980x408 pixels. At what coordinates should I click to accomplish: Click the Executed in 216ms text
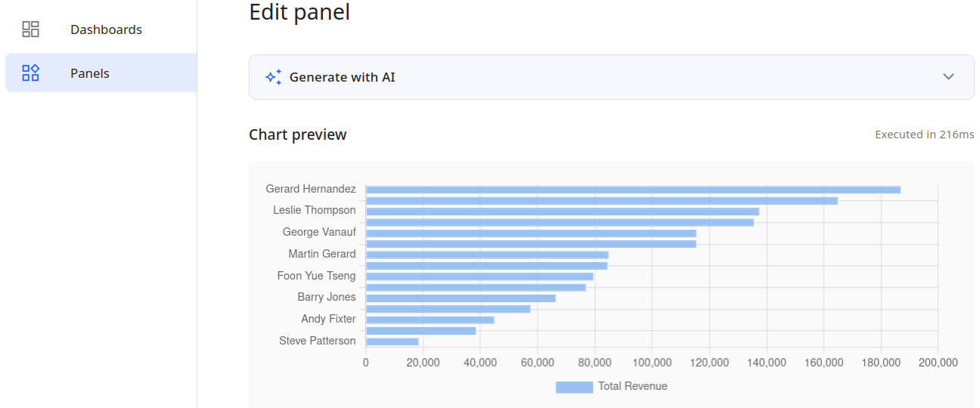click(x=924, y=134)
